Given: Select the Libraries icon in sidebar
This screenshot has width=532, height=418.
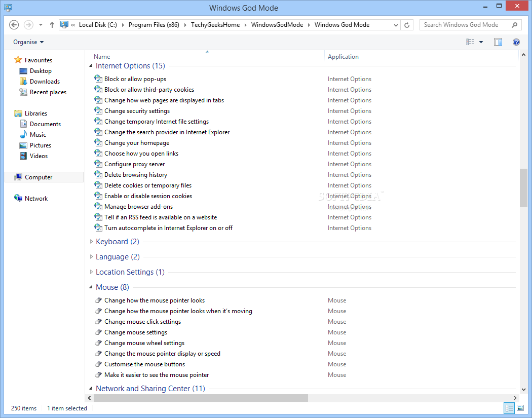Looking at the screenshot, I should (x=18, y=113).
